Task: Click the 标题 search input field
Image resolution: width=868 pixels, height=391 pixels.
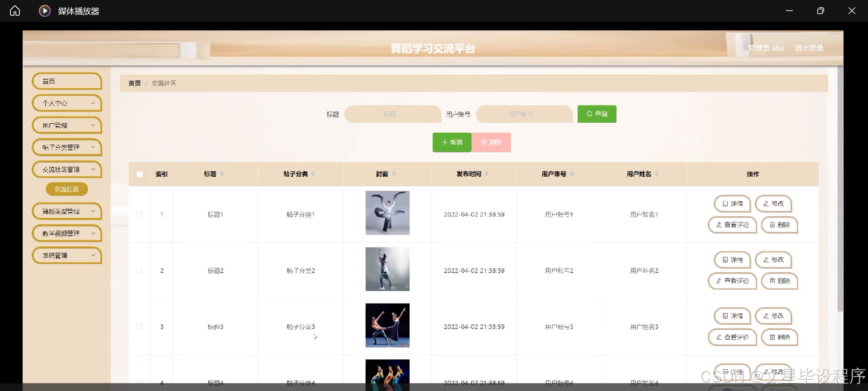Action: (x=393, y=114)
